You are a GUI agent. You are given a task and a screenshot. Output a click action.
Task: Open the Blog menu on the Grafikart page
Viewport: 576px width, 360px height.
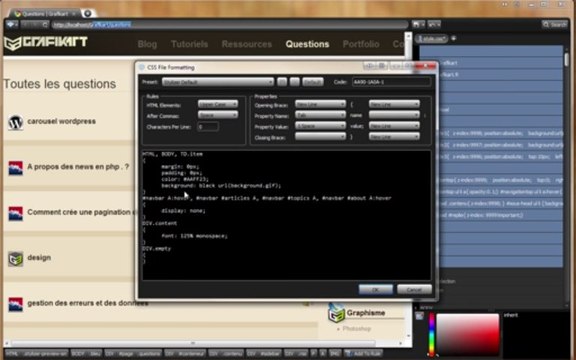(147, 44)
